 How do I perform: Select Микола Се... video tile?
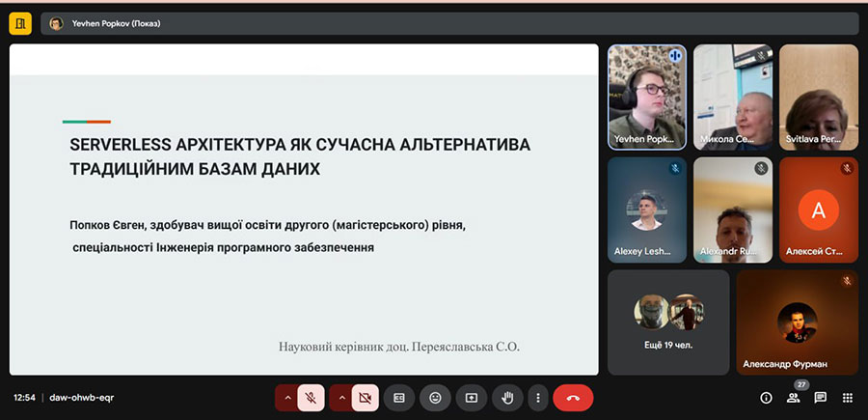[733, 98]
